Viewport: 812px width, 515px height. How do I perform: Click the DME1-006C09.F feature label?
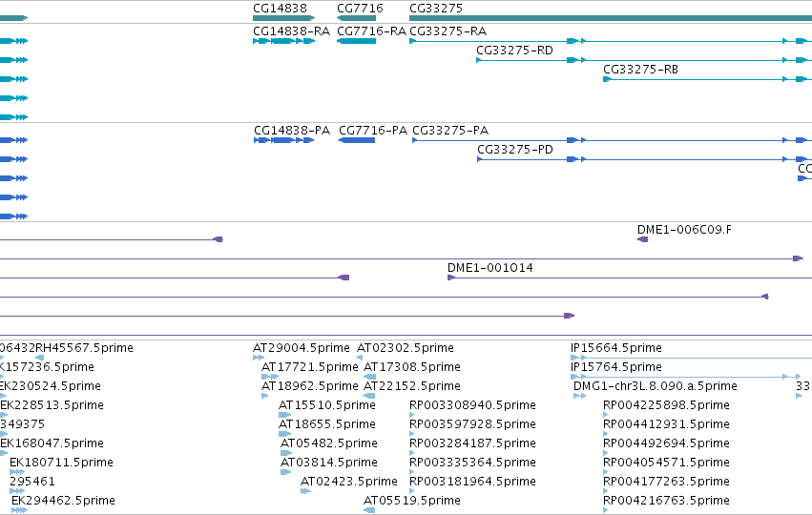tap(684, 230)
